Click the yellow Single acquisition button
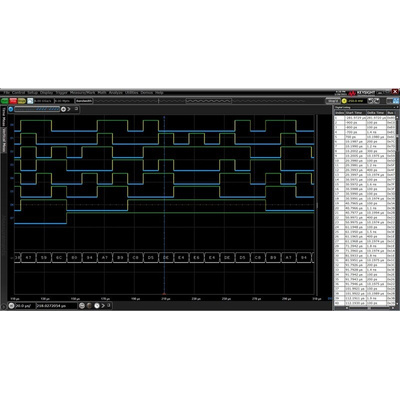Viewport: 400px width, 400px height. (x=22, y=100)
